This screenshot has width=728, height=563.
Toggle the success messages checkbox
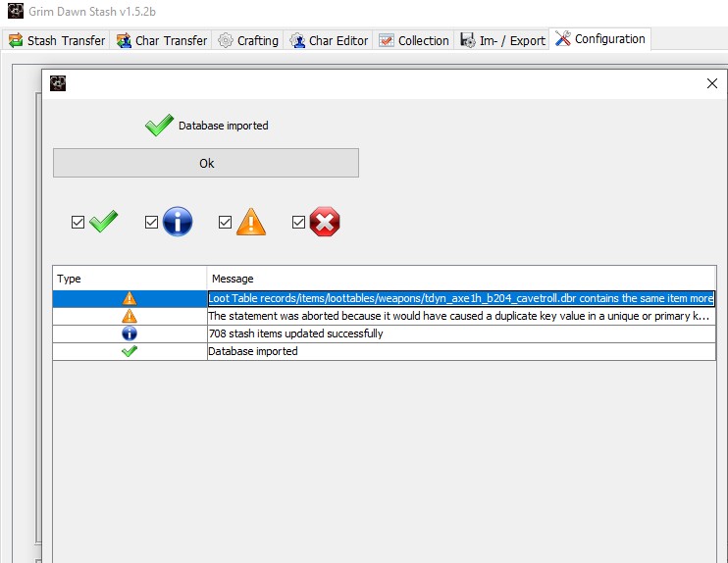pyautogui.click(x=78, y=223)
